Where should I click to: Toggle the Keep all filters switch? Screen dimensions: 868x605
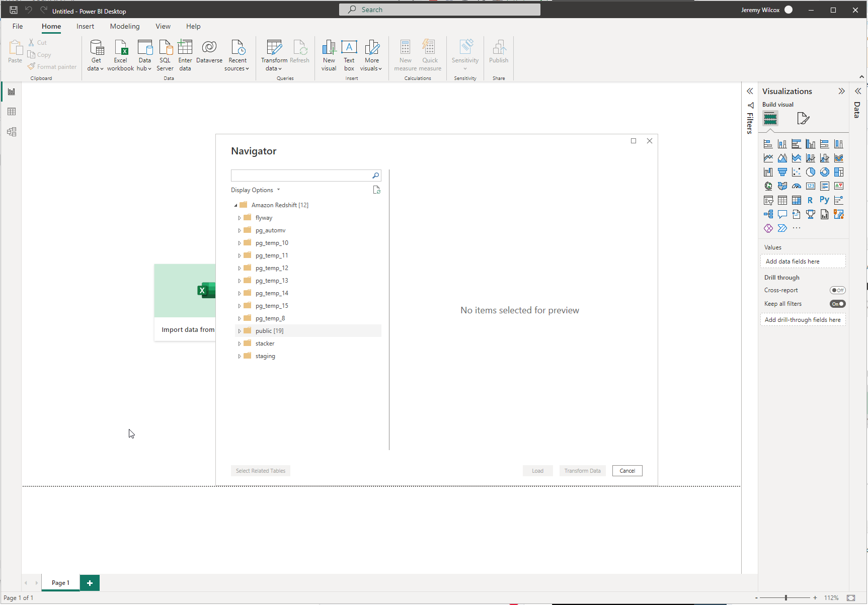point(838,304)
